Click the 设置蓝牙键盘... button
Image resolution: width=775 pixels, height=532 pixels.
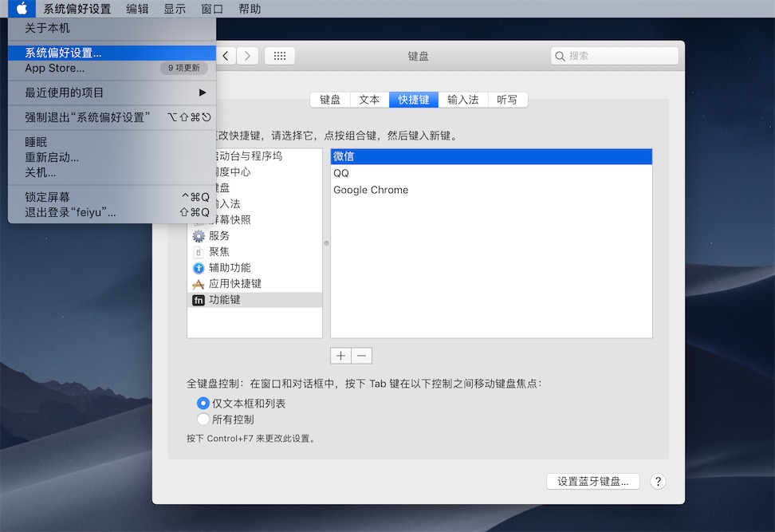click(593, 482)
